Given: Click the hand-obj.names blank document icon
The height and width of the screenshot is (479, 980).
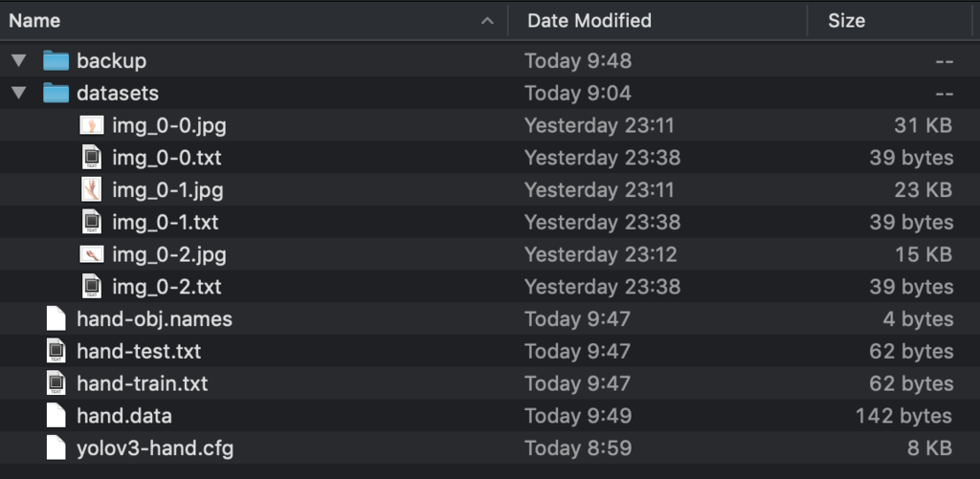Looking at the screenshot, I should click(x=56, y=319).
